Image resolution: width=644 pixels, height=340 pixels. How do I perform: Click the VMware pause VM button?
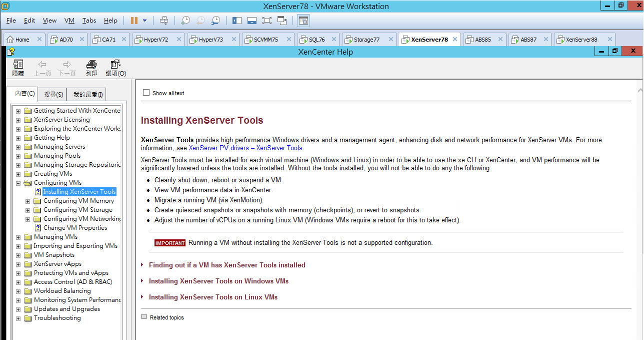pyautogui.click(x=134, y=21)
